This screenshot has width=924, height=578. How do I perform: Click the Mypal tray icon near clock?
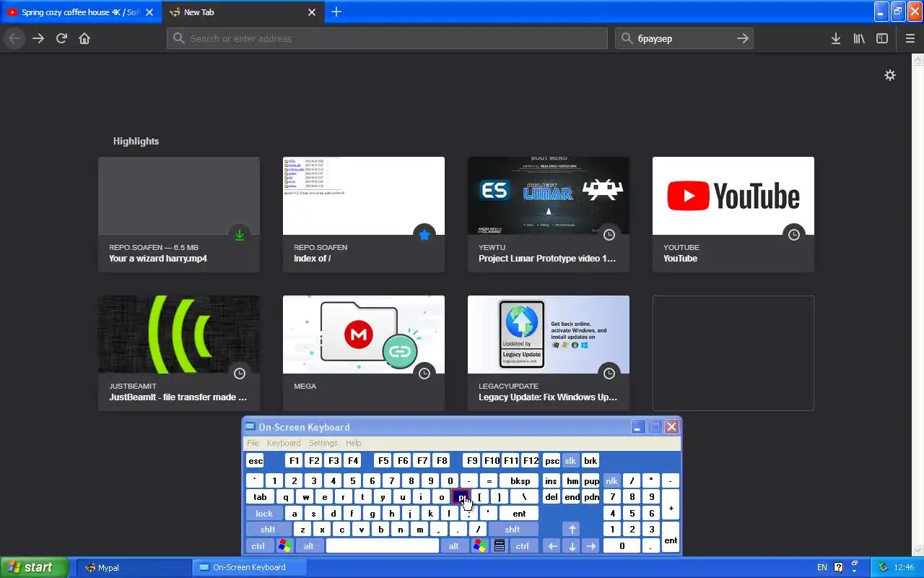coord(883,567)
